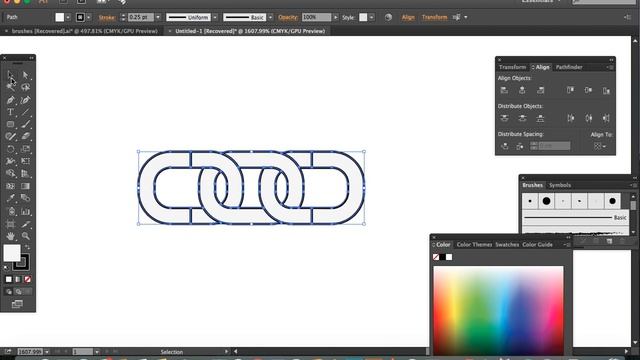Screen dimensions: 640x360
Task: Open the opacity slider arrow
Action: click(336, 17)
